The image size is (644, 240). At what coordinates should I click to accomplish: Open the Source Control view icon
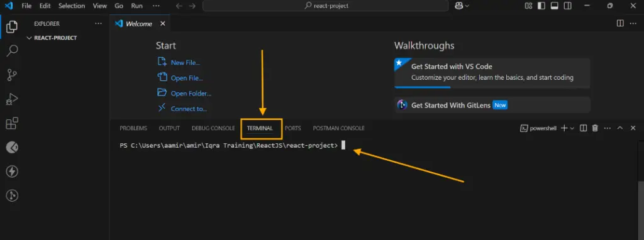pyautogui.click(x=12, y=75)
